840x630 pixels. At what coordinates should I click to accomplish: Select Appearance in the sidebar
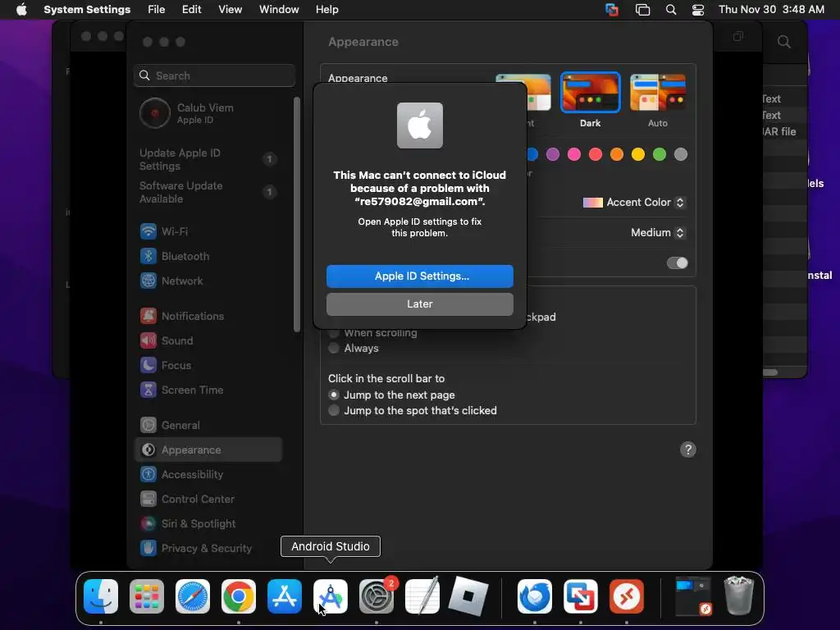pyautogui.click(x=208, y=450)
